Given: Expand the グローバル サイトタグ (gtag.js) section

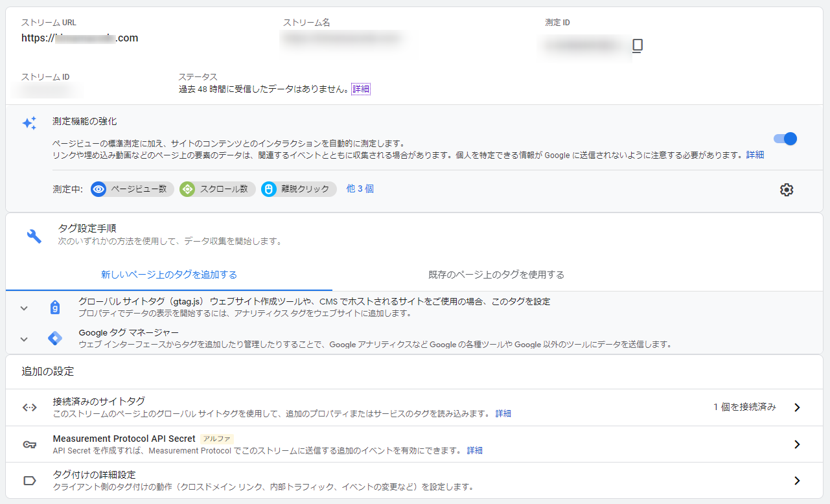Looking at the screenshot, I should pyautogui.click(x=24, y=308).
